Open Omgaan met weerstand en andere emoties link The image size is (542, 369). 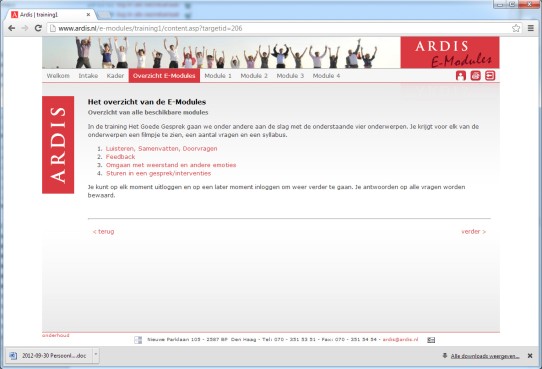[x=171, y=165]
